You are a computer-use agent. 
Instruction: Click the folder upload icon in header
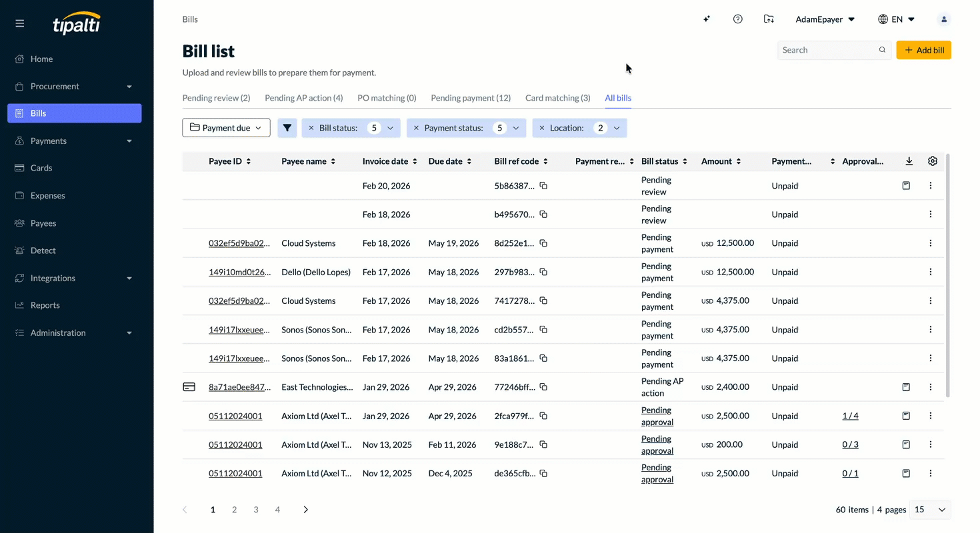(x=769, y=19)
